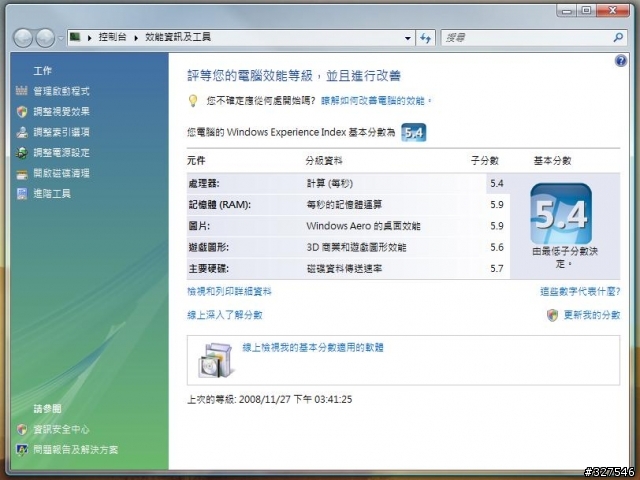Open 線上檢視我的基本分數適用的軟體 link
This screenshot has height=480, width=640.
point(313,347)
